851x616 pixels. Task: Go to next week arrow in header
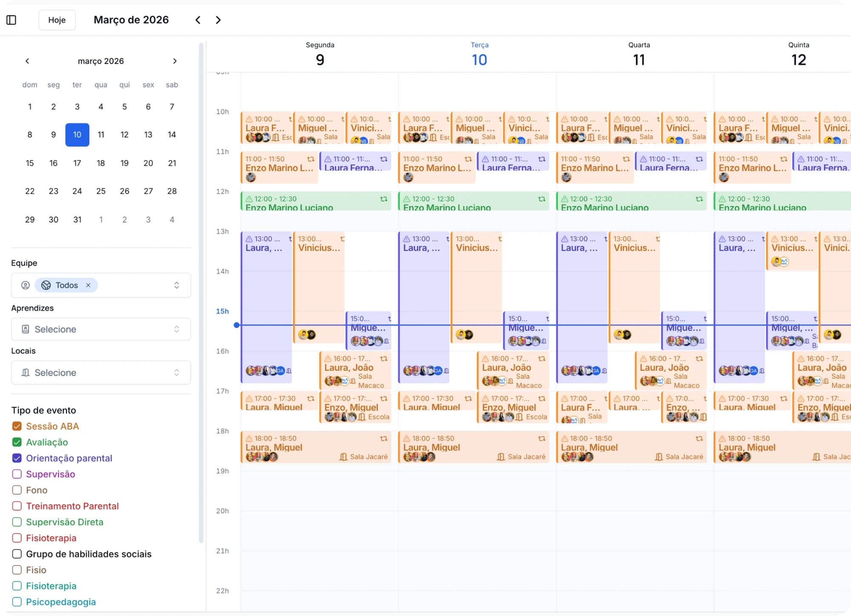point(218,20)
